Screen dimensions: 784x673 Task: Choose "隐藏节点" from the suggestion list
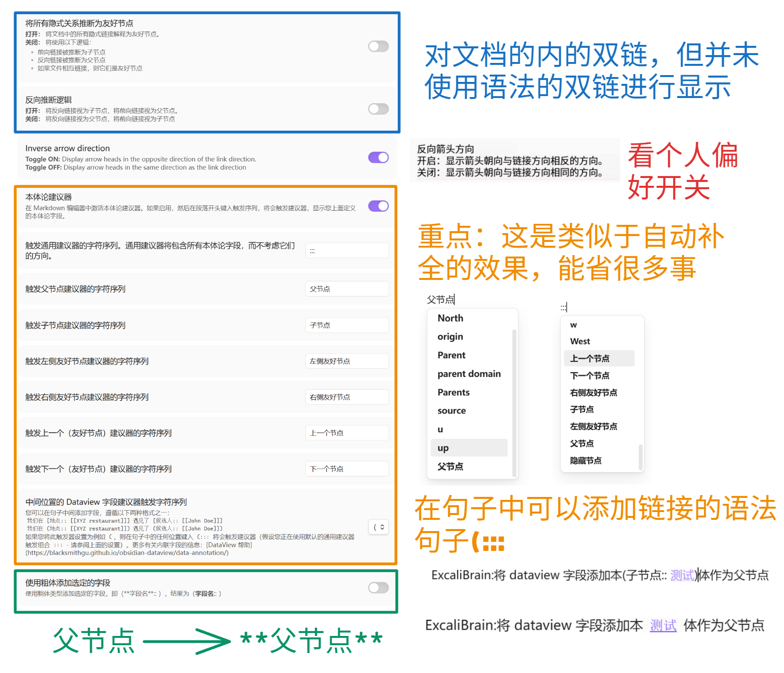click(x=586, y=460)
